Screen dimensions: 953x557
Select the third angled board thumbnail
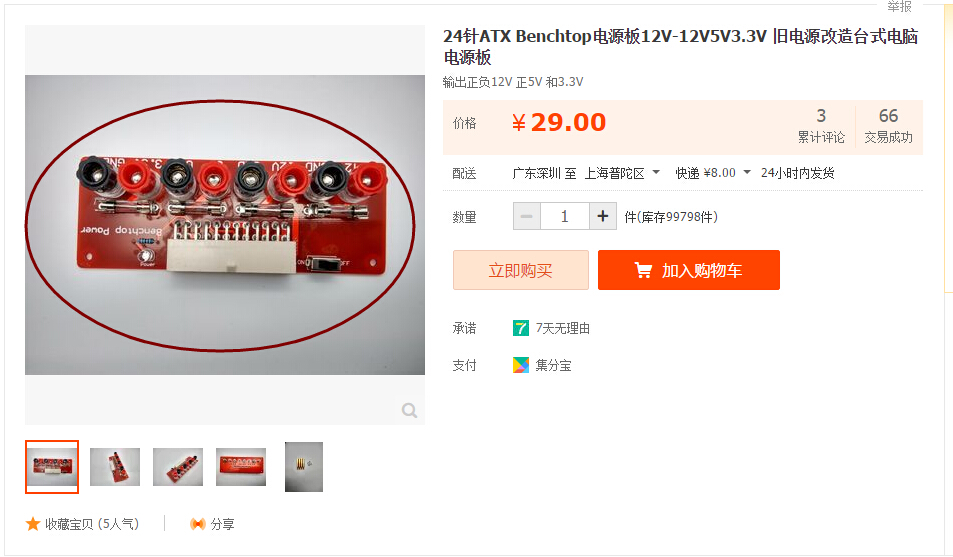pos(178,467)
